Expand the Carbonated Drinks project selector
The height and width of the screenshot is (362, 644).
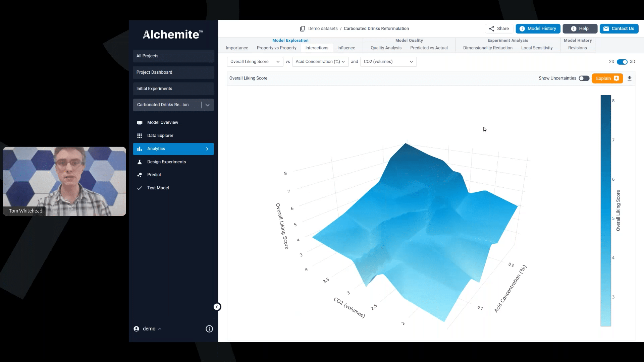pos(207,105)
